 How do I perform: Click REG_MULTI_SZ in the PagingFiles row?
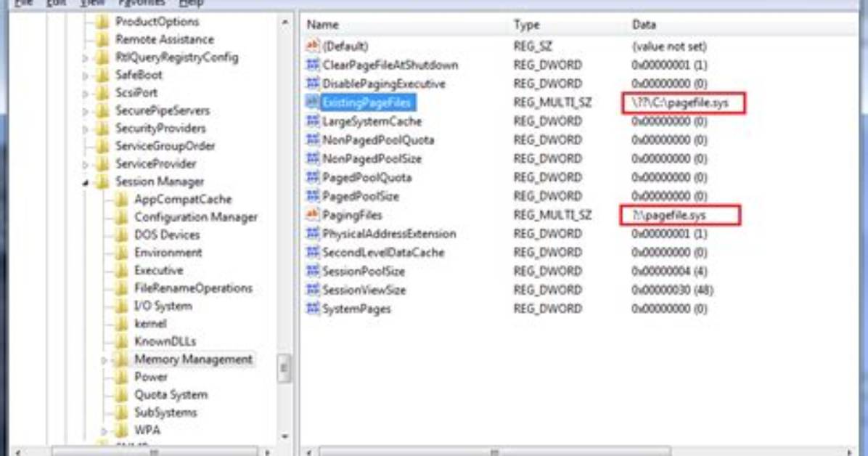552,215
